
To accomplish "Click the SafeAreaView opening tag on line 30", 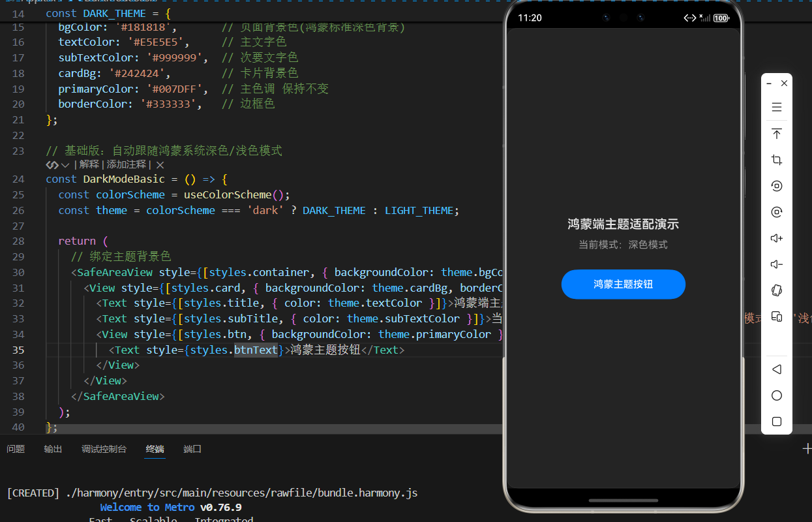I will 115,272.
